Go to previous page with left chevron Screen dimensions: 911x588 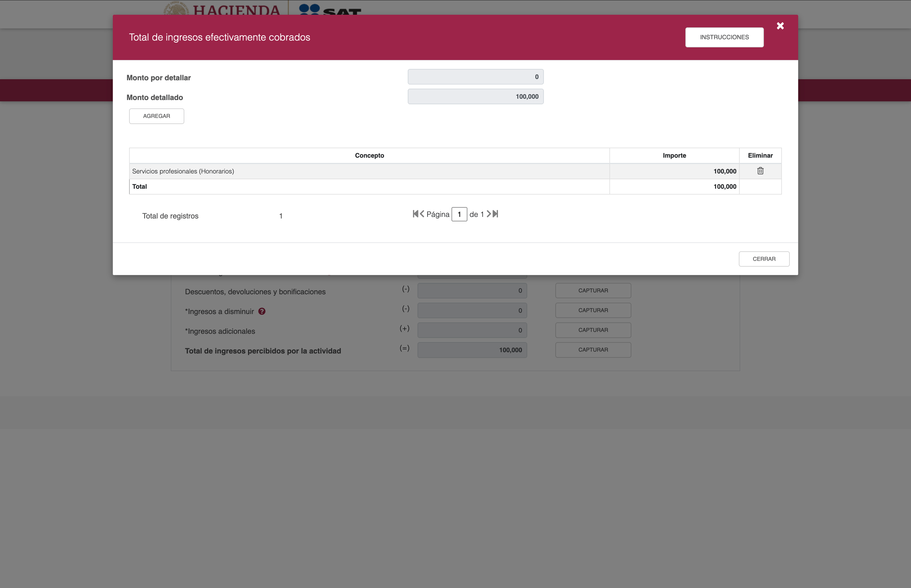point(422,214)
